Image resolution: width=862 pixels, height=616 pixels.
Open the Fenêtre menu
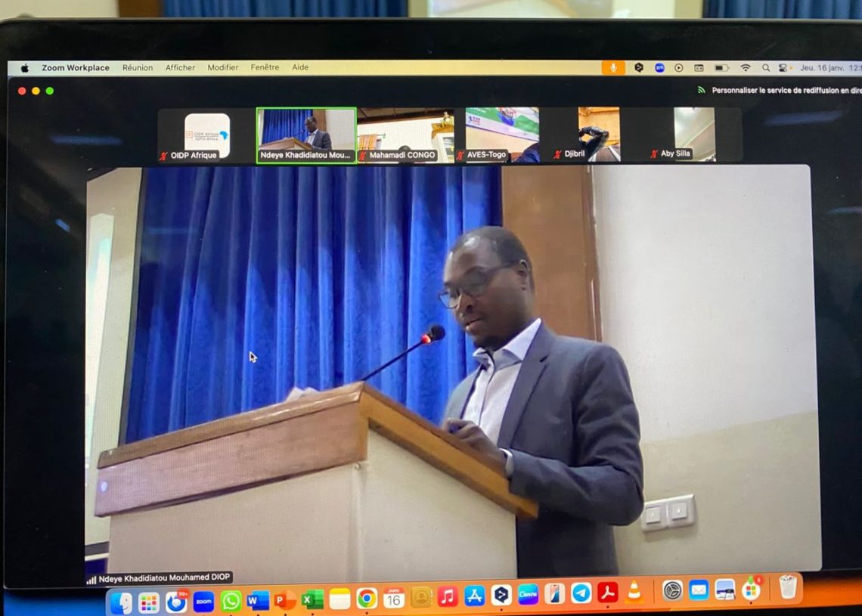pyautogui.click(x=265, y=68)
